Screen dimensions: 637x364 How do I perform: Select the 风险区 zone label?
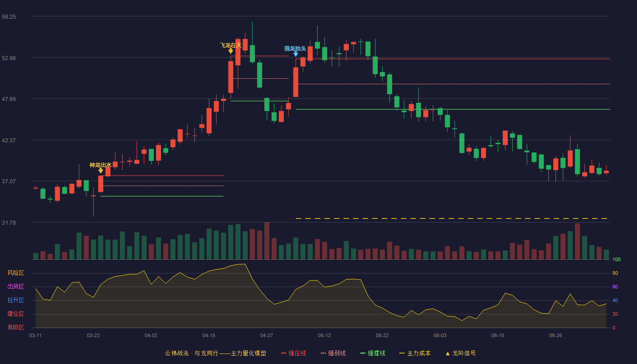pos(15,273)
